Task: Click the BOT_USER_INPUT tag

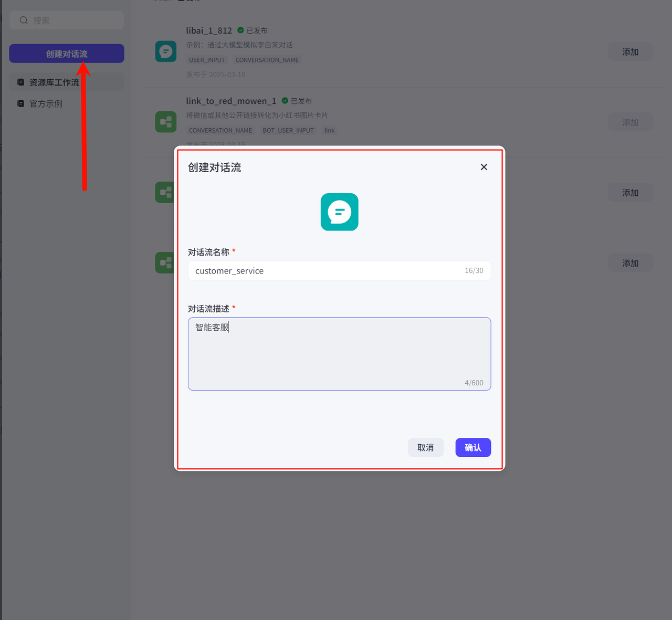Action: pyautogui.click(x=288, y=130)
